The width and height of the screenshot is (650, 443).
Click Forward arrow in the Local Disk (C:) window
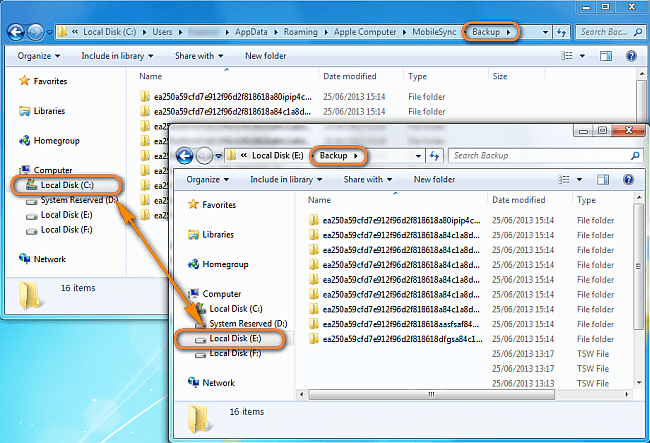point(36,32)
